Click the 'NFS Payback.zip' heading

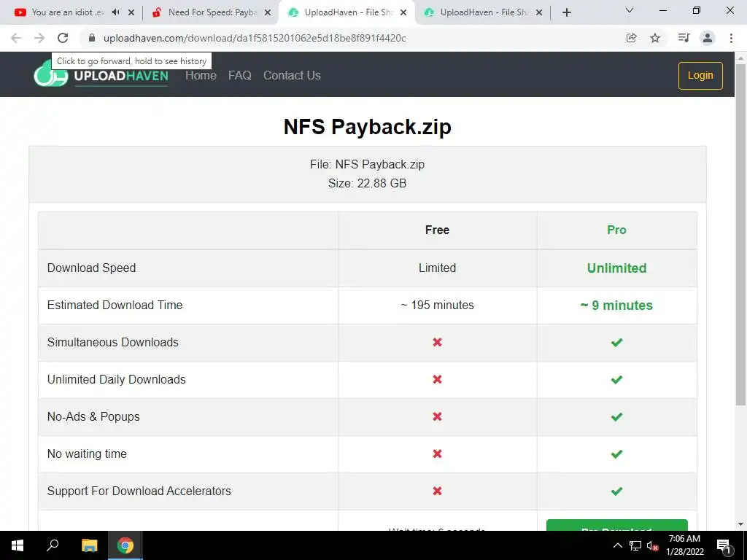(368, 127)
